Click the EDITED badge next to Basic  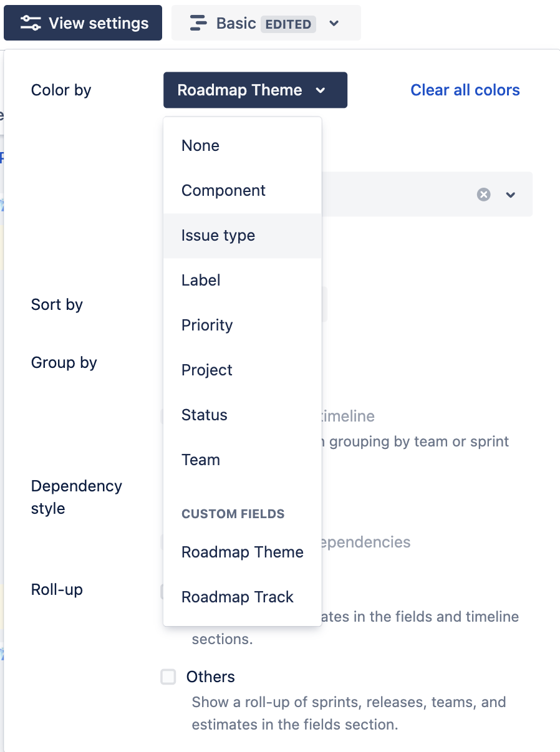coord(288,24)
